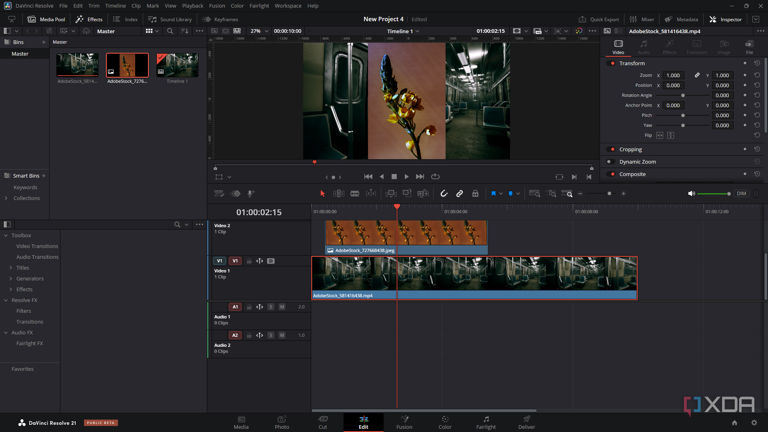
Task: Click the play button in viewer
Action: point(406,176)
